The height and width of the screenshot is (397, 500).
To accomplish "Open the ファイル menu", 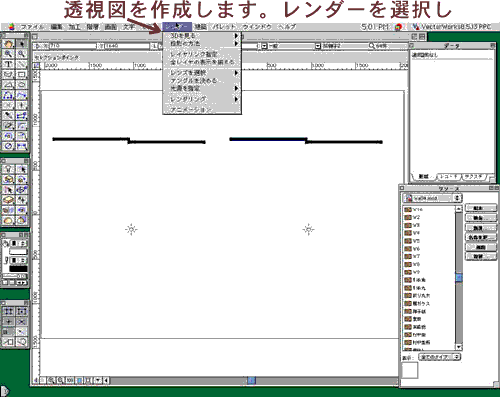I will coord(32,27).
